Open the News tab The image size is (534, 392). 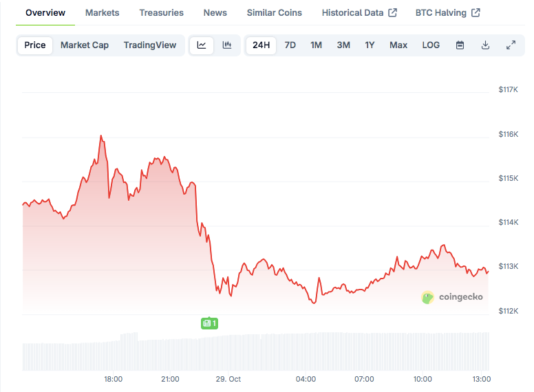[x=215, y=12]
